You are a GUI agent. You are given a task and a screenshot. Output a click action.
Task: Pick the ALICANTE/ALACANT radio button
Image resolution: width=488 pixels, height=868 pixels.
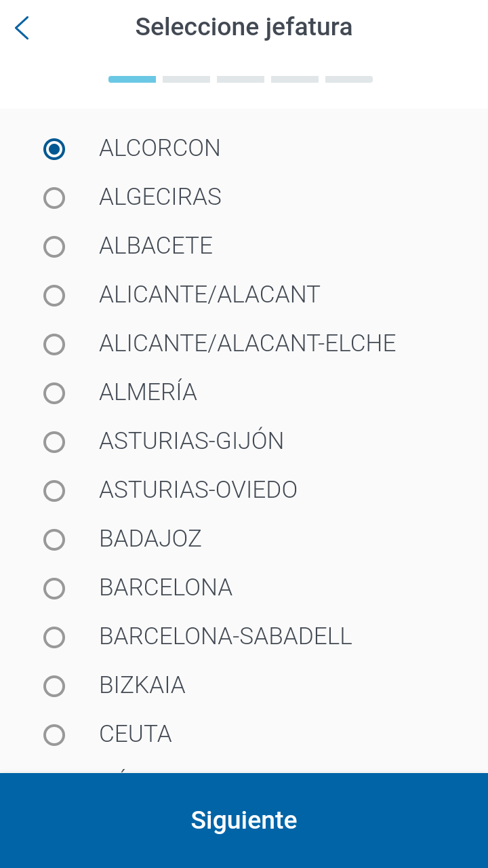coord(54,295)
